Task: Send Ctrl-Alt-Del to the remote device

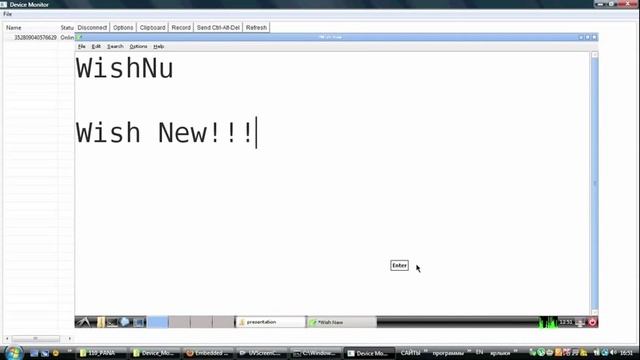Action: pos(218,27)
